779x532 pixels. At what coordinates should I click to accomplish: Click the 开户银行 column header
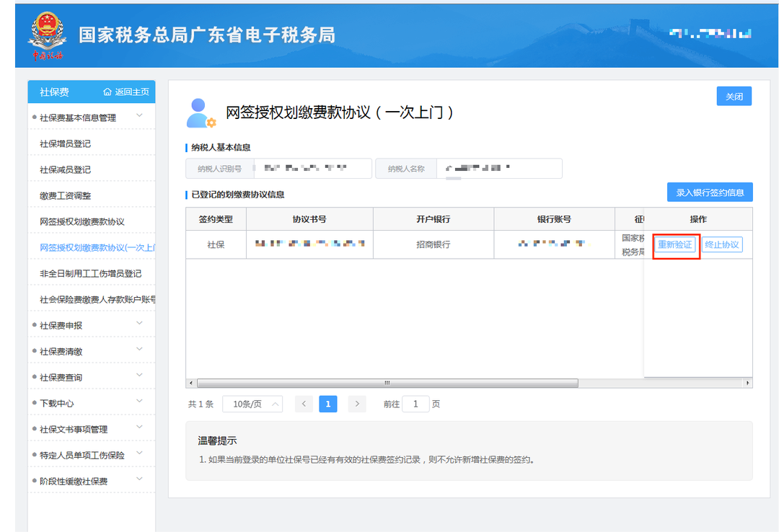coord(433,219)
